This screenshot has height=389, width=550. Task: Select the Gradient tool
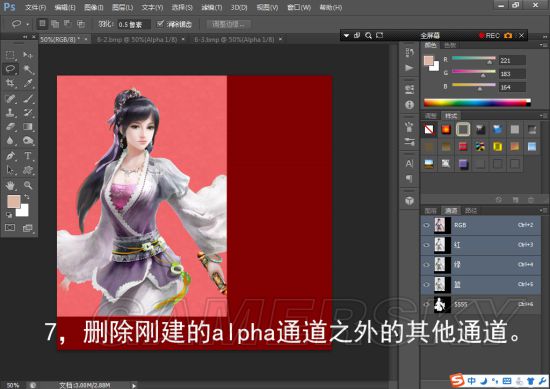coord(28,127)
